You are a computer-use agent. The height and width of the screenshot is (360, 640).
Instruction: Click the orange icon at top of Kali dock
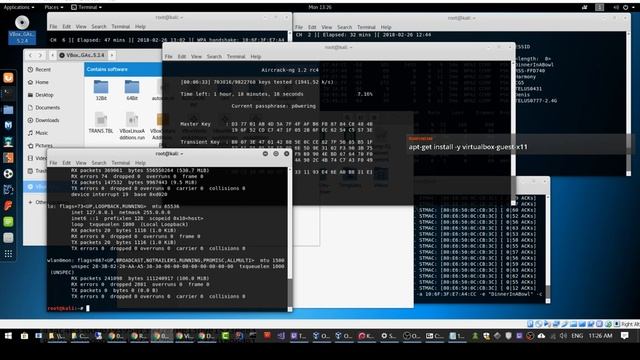click(8, 78)
